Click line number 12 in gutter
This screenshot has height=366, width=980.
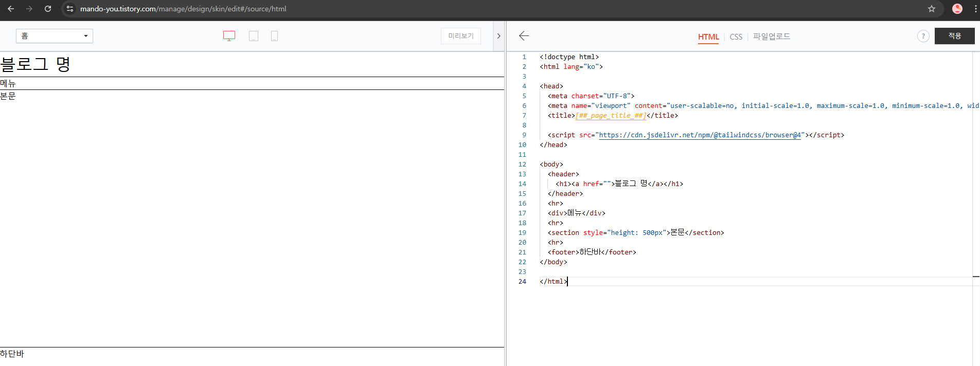point(522,164)
